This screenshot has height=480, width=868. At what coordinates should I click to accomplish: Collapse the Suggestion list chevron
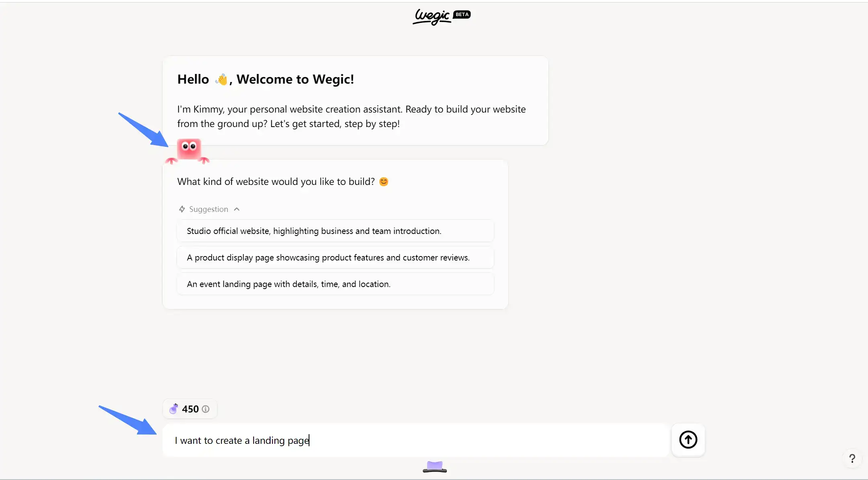tap(237, 209)
